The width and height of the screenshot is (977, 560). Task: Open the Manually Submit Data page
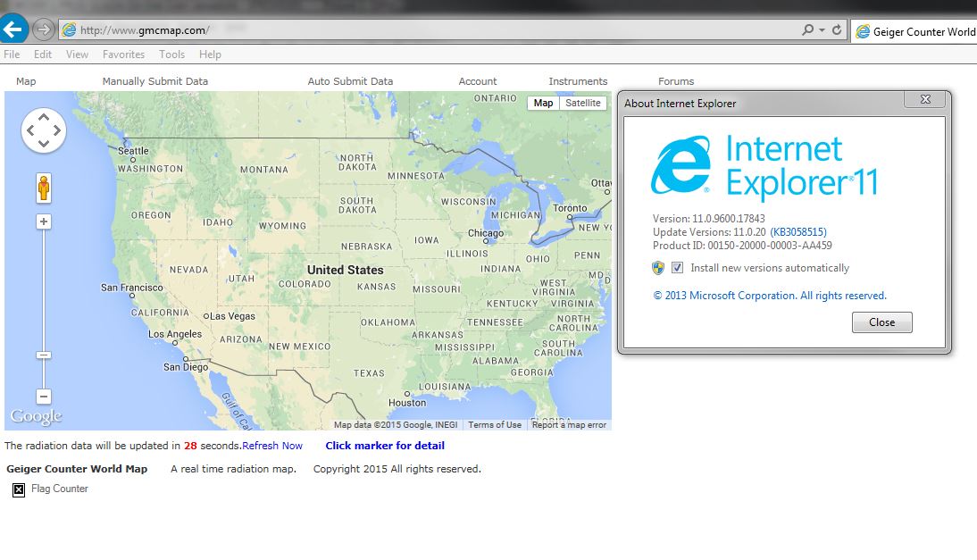point(155,81)
